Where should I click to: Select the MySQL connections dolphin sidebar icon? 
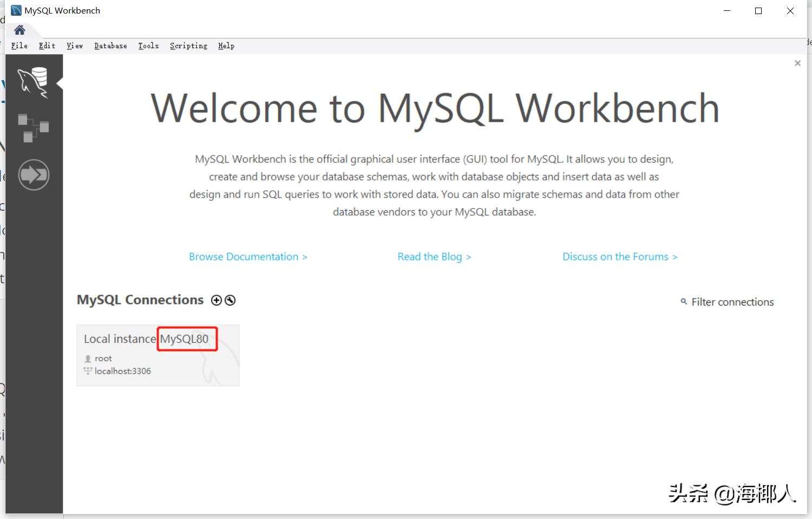tap(33, 82)
